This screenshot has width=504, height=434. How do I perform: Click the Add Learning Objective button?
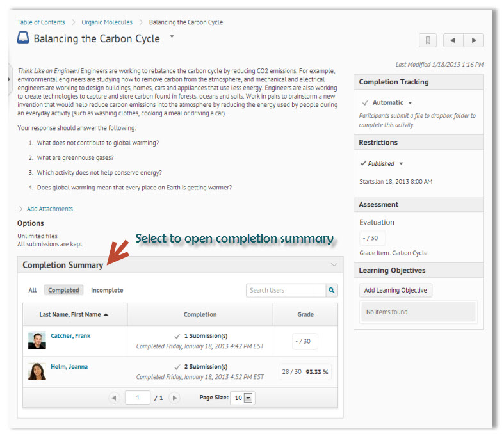tap(395, 291)
